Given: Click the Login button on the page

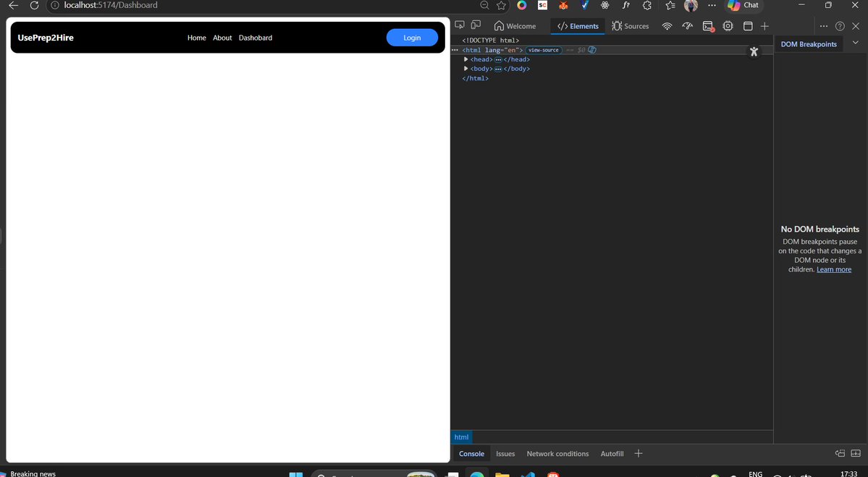Looking at the screenshot, I should [x=412, y=37].
